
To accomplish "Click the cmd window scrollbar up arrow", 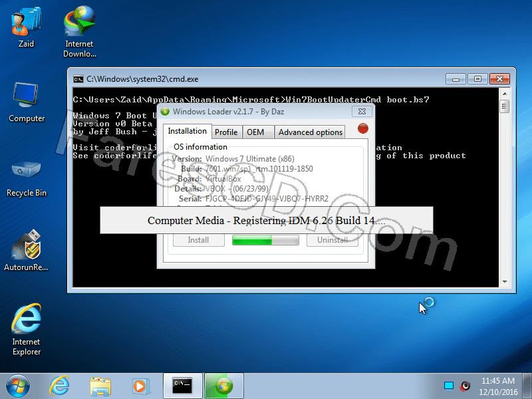I will point(505,94).
